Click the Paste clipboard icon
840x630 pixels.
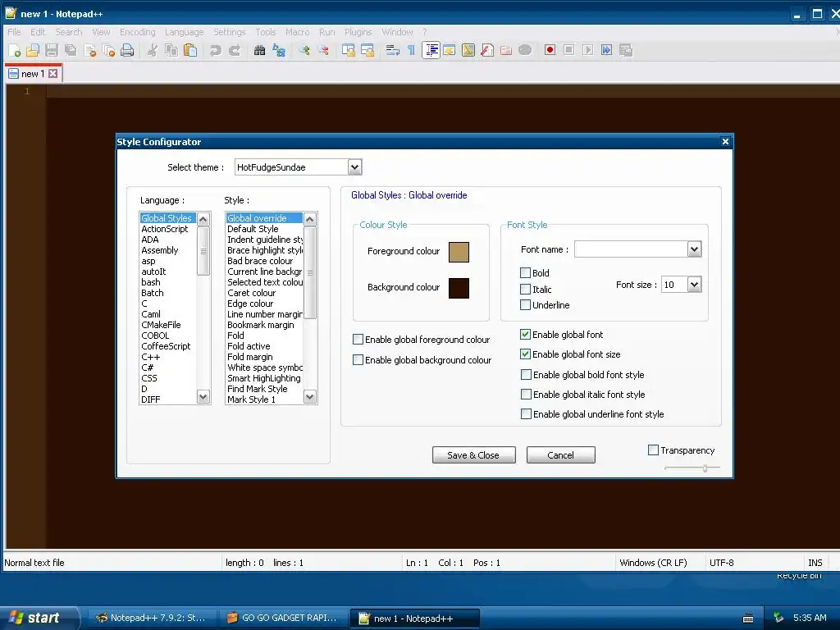coord(190,50)
